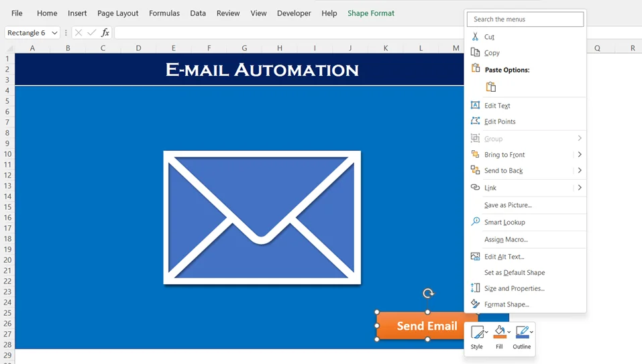This screenshot has height=364, width=642.
Task: Open the Shape Format ribbon tab
Action: pos(370,13)
